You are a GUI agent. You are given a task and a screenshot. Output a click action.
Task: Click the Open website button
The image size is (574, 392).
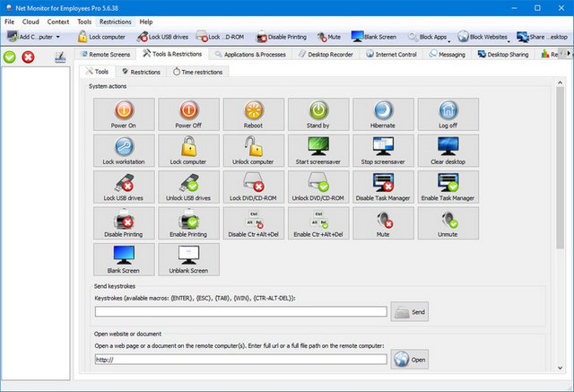(x=410, y=359)
